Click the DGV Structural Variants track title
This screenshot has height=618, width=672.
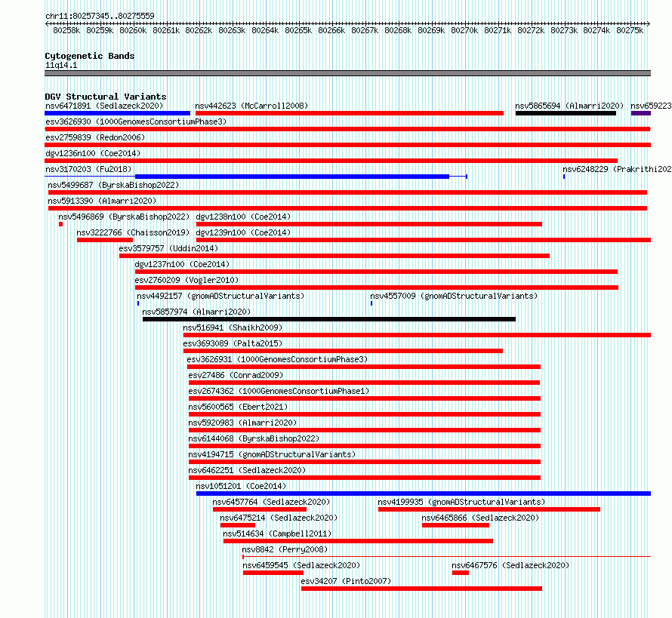coord(106,97)
